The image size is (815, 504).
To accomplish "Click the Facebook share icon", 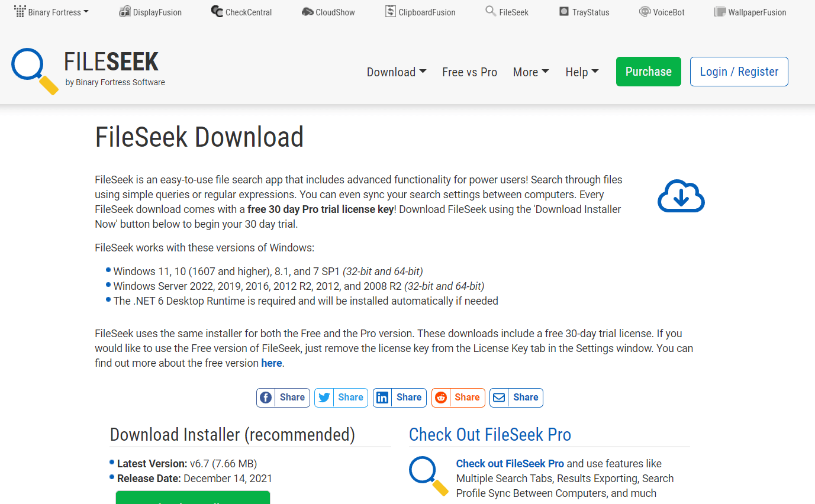I will point(266,398).
